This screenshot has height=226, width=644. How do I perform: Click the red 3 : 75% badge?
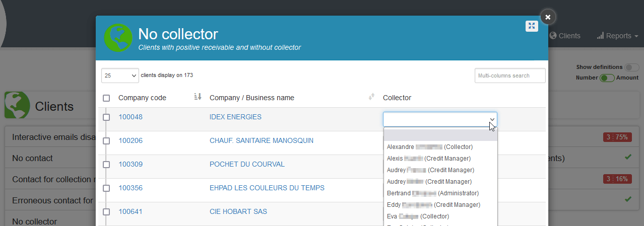617,137
